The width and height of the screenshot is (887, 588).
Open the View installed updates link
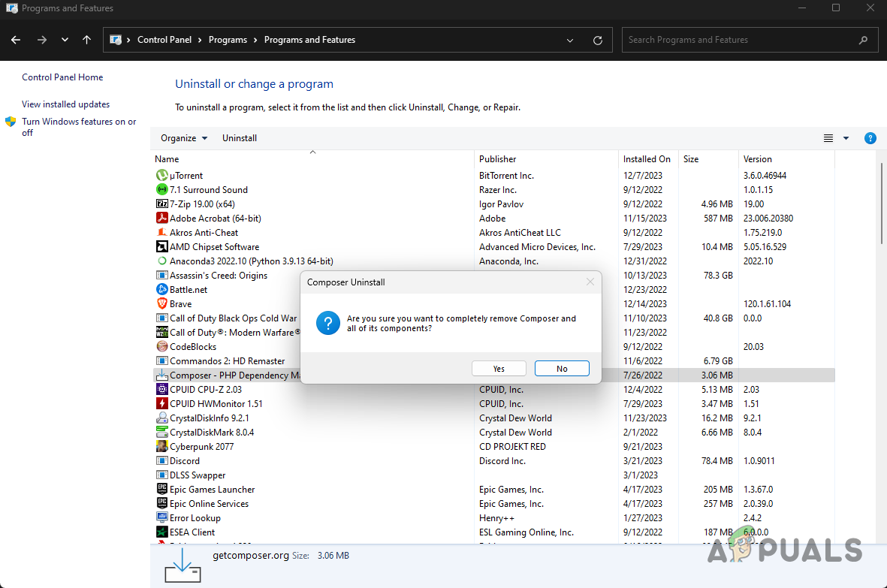66,104
